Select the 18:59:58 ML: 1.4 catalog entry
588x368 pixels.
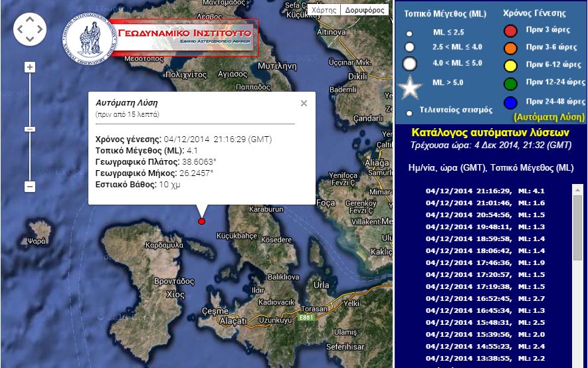485,238
